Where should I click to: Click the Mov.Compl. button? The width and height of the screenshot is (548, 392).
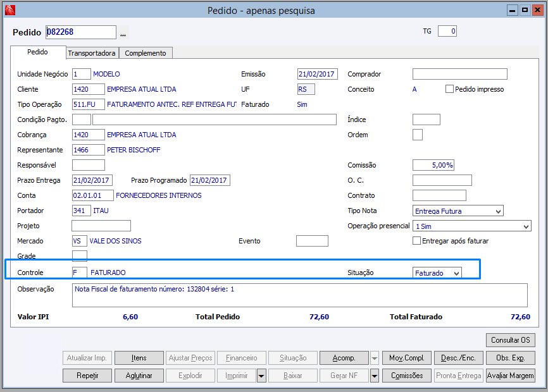point(407,358)
